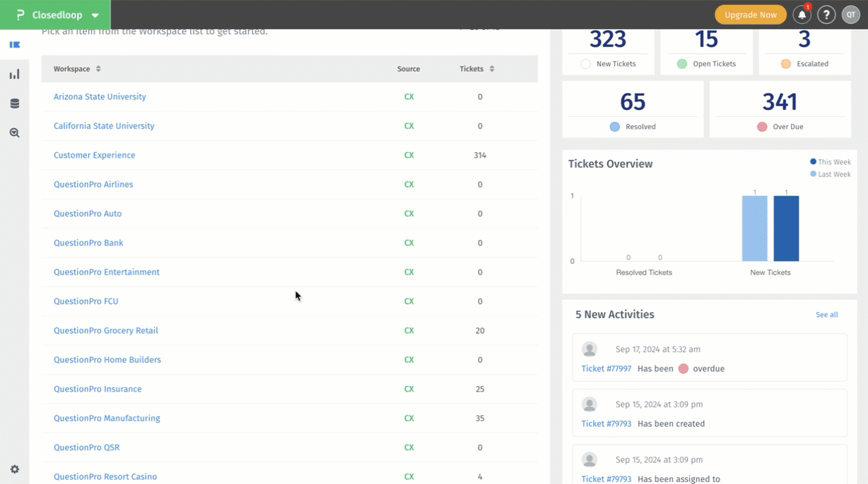The height and width of the screenshot is (484, 868).
Task: Open the help question mark icon
Action: click(x=826, y=14)
